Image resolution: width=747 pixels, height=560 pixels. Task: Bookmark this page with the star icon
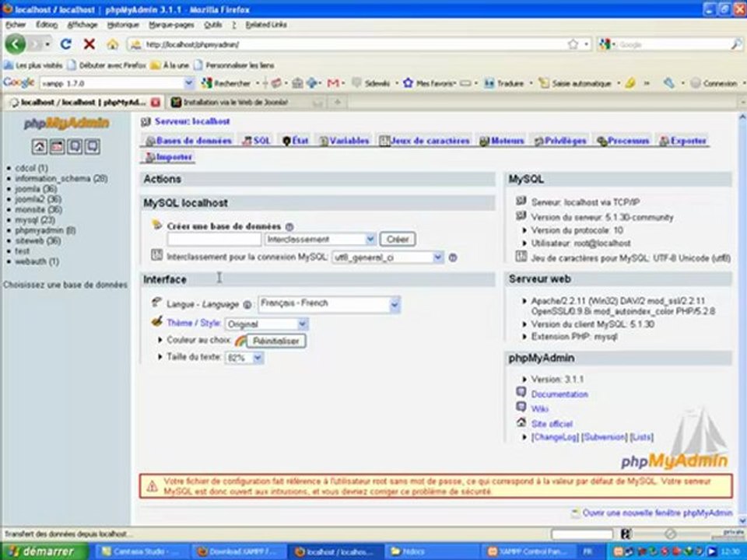(x=573, y=44)
